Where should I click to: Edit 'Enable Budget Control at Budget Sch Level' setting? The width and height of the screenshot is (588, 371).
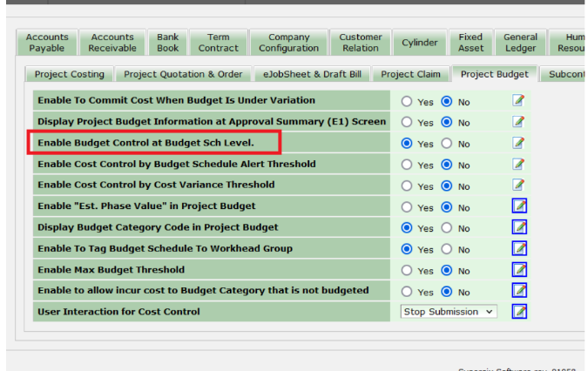tap(518, 143)
